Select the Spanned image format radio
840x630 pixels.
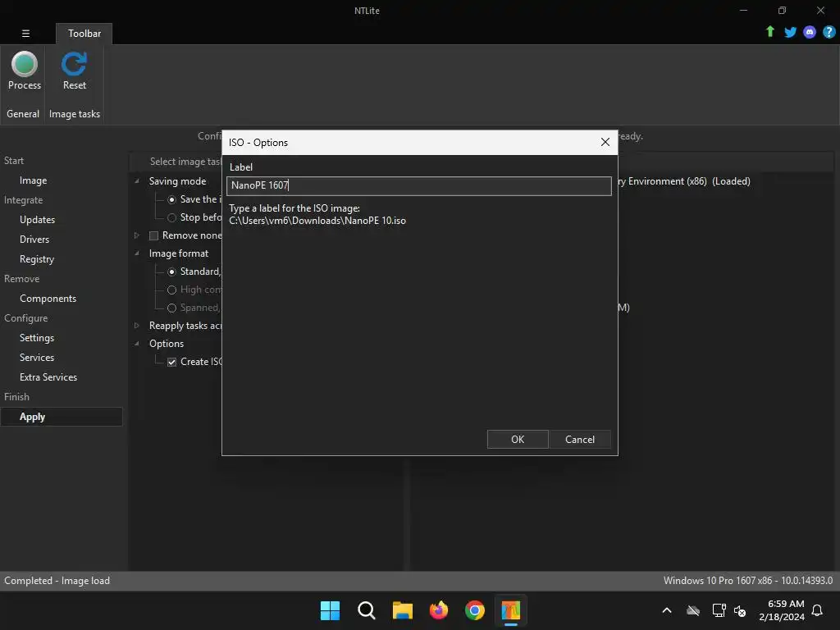click(171, 308)
